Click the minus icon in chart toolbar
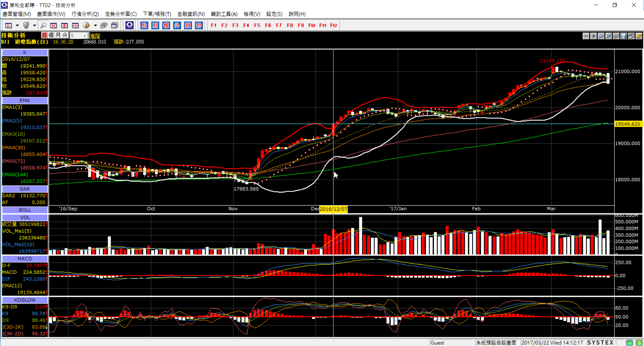The width and height of the screenshot is (644, 346). 586,36
